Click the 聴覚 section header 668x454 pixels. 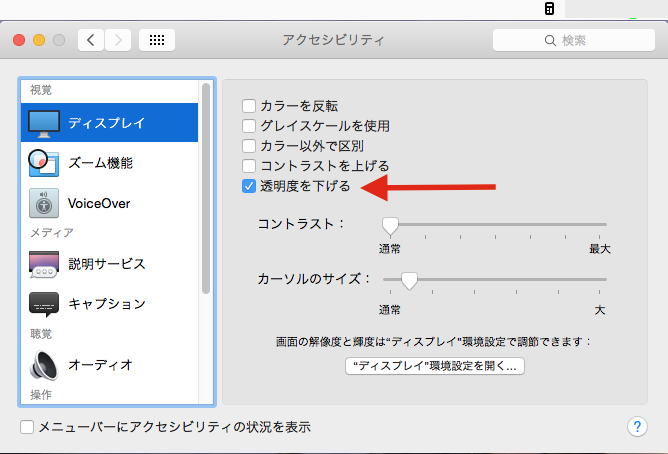[41, 334]
